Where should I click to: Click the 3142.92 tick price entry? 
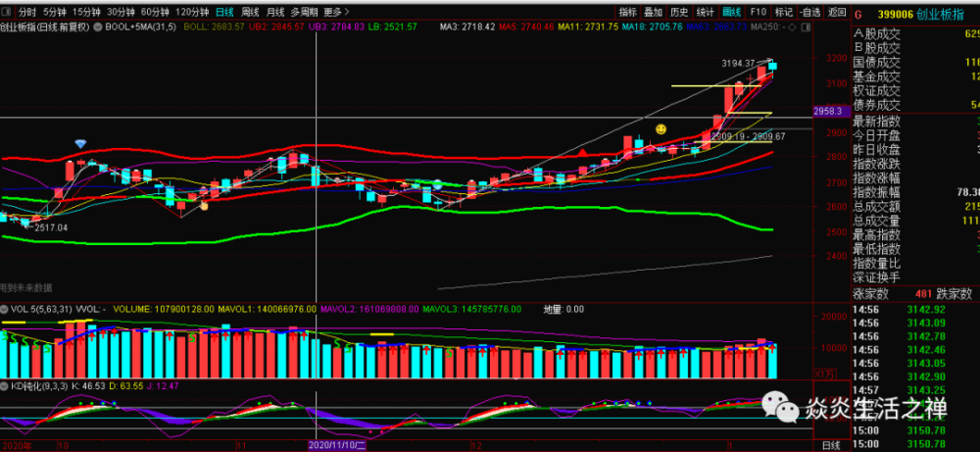coord(925,310)
